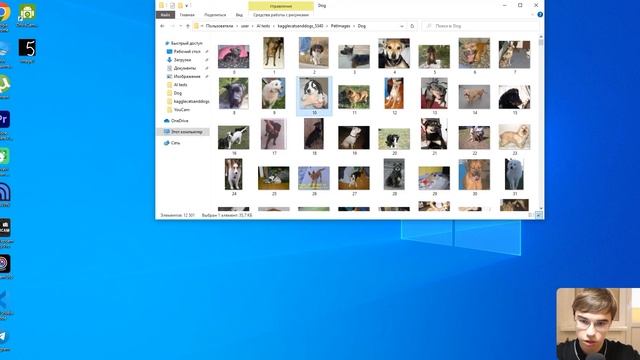Switch to details view in status bar
640x360 pixels.
[x=531, y=215]
